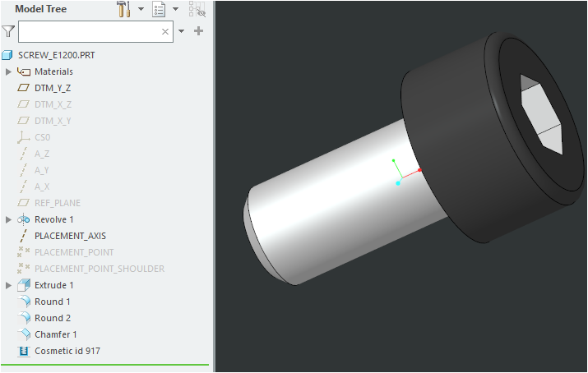Click the plus add button

click(x=199, y=31)
